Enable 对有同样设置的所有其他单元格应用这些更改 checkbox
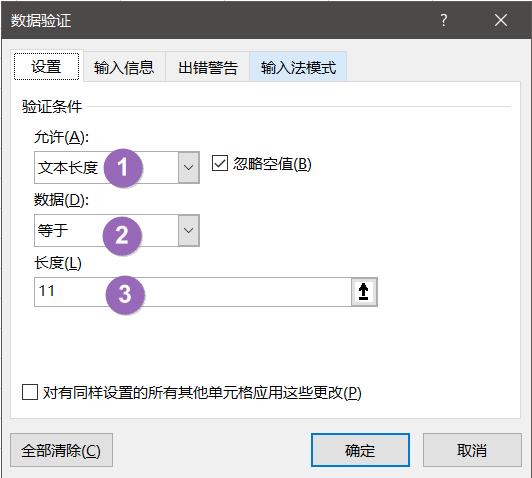The height and width of the screenshot is (478, 532). pyautogui.click(x=30, y=392)
